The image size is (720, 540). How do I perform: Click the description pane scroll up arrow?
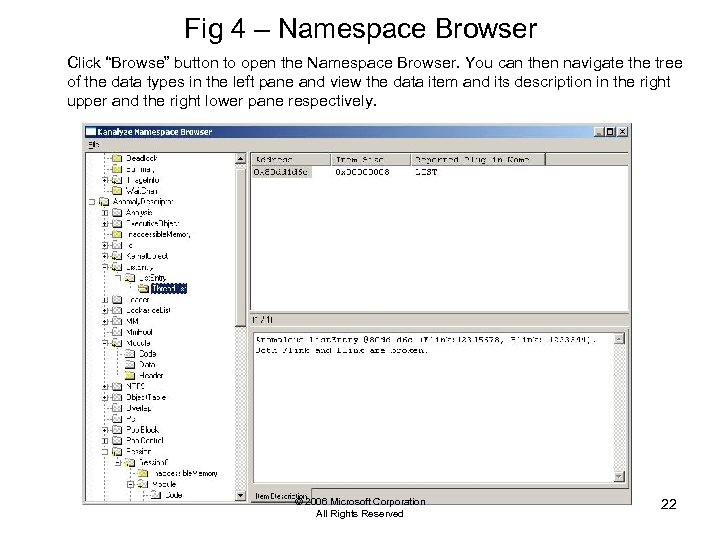619,339
